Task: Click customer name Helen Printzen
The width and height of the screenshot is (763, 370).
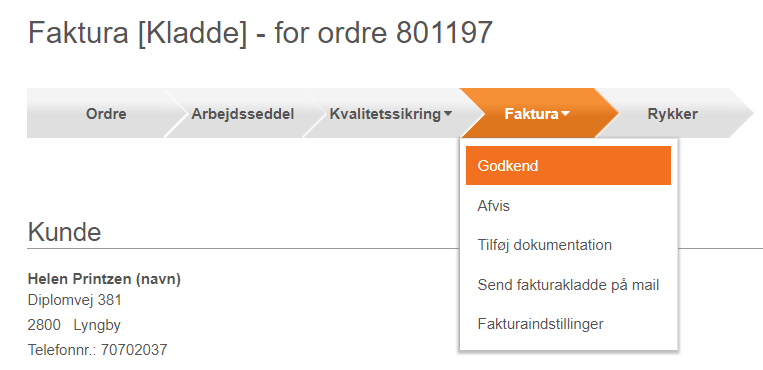Action: point(79,279)
